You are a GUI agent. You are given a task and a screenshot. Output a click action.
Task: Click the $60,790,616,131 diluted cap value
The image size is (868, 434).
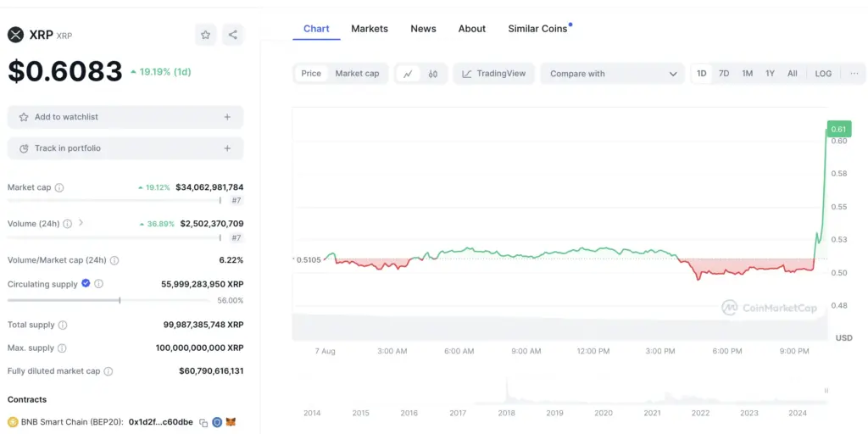tap(211, 371)
